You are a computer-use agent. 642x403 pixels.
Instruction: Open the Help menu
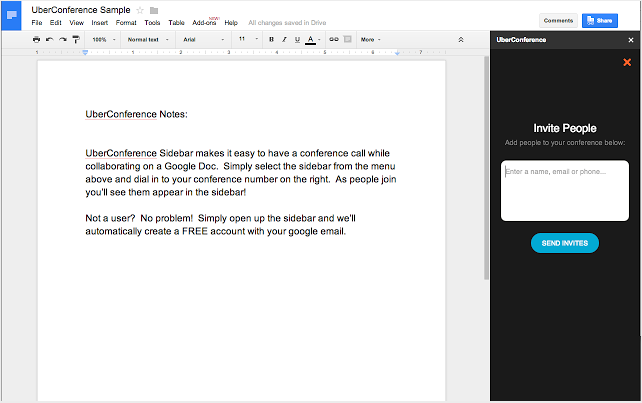[231, 23]
